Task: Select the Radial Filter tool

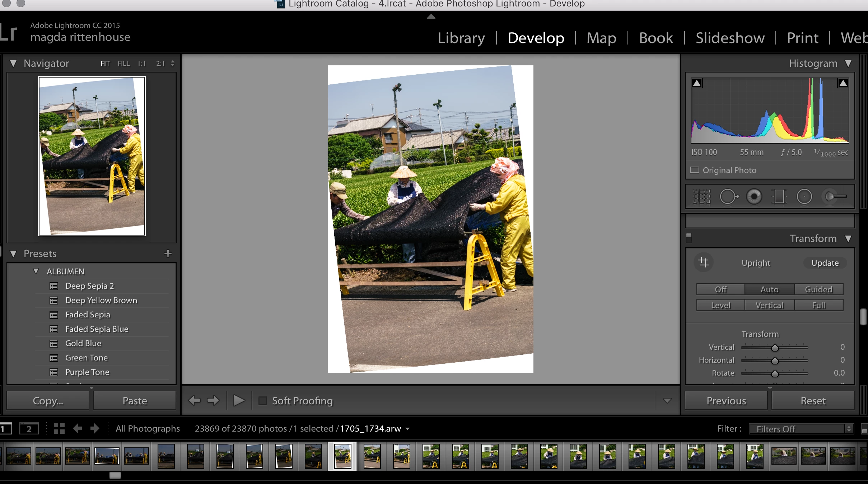Action: (804, 196)
